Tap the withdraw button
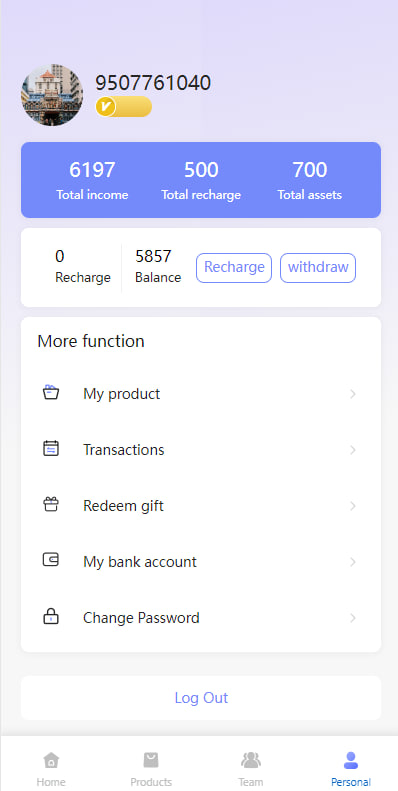This screenshot has width=398, height=791. tap(318, 268)
